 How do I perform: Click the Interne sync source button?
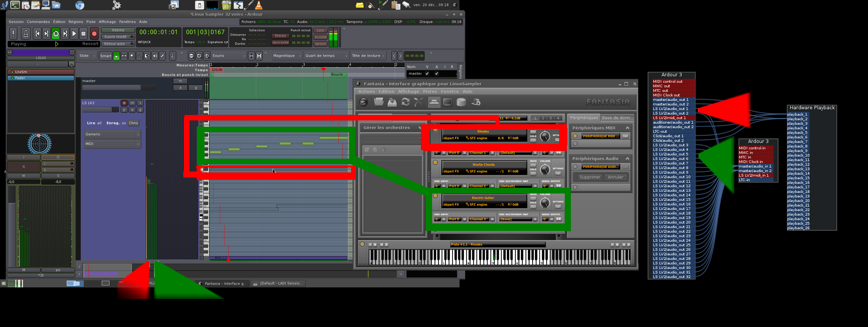pyautogui.click(x=118, y=30)
